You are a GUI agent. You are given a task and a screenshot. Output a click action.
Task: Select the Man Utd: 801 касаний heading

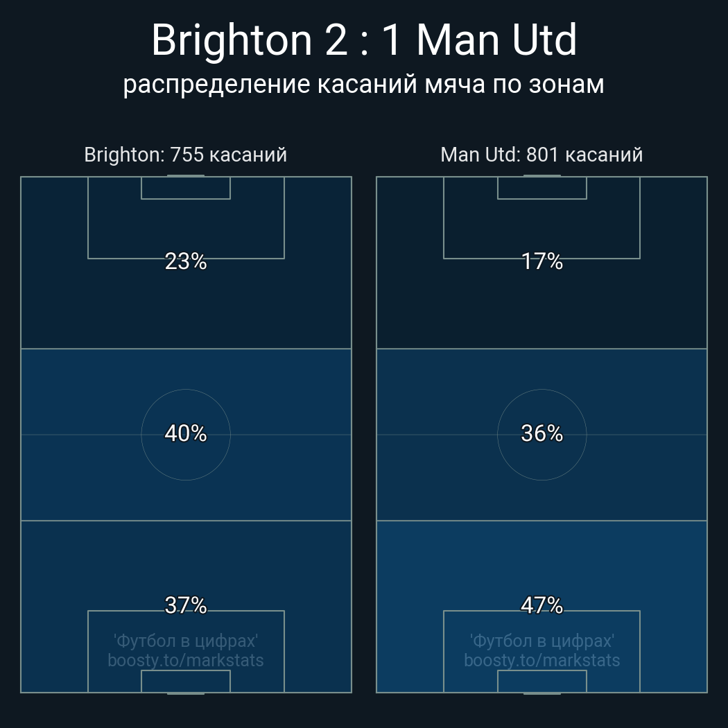coord(541,155)
